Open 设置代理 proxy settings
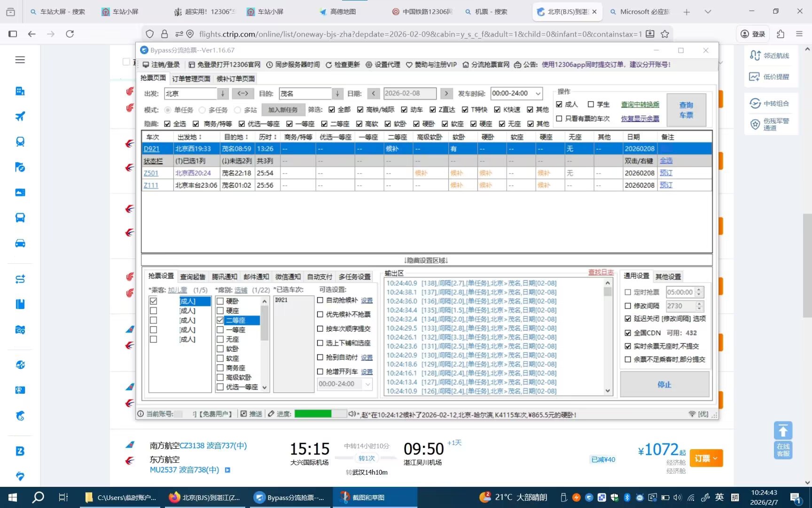This screenshot has height=508, width=812. point(383,64)
